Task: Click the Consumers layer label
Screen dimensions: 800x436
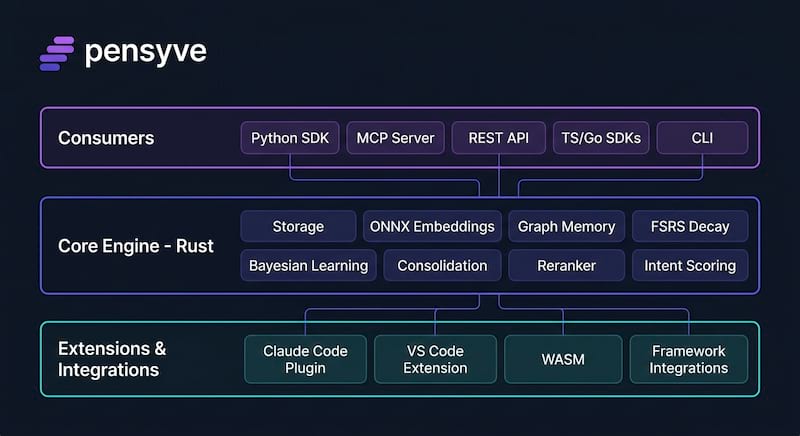Action: click(x=106, y=138)
